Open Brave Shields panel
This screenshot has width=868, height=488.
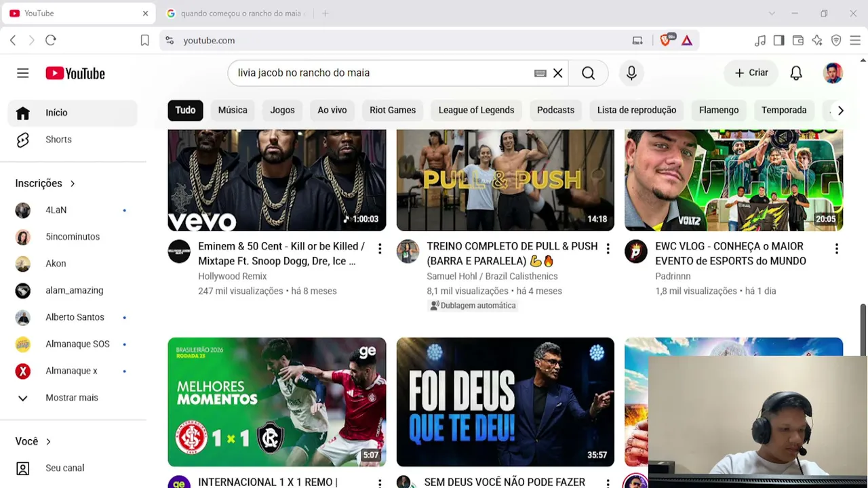(x=666, y=40)
